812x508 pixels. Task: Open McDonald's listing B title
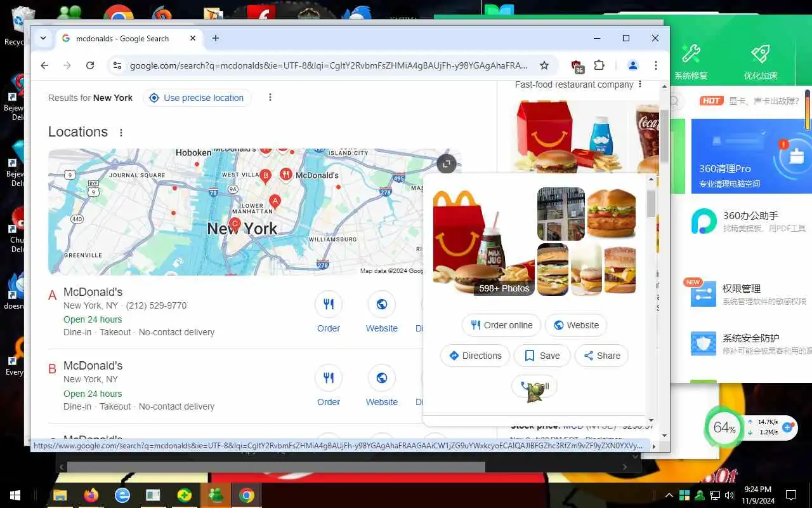(93, 366)
